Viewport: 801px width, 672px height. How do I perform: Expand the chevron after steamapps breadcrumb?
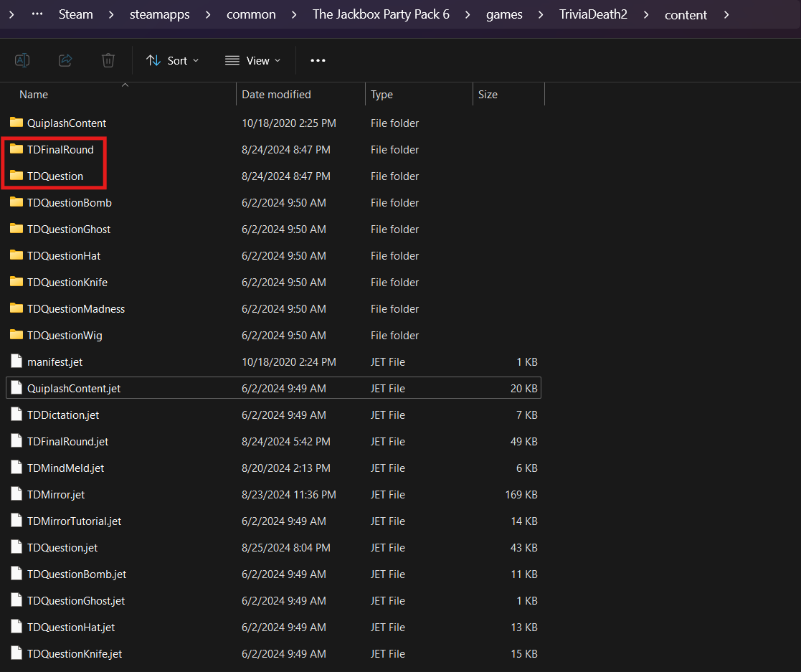207,15
